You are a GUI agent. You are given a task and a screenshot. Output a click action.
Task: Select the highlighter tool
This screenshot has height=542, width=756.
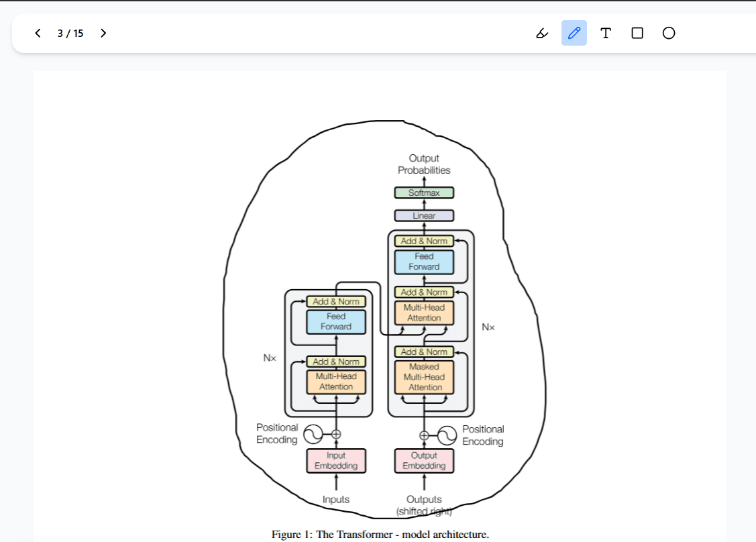pos(542,33)
